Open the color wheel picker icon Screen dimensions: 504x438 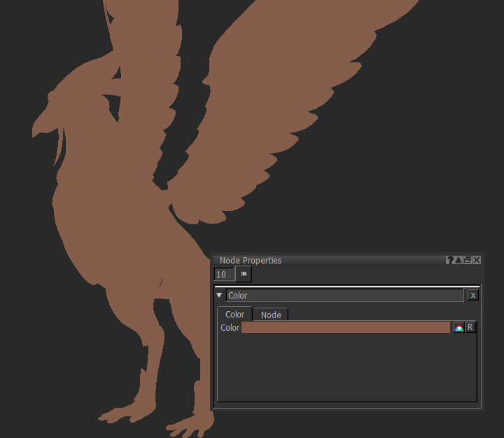point(458,327)
